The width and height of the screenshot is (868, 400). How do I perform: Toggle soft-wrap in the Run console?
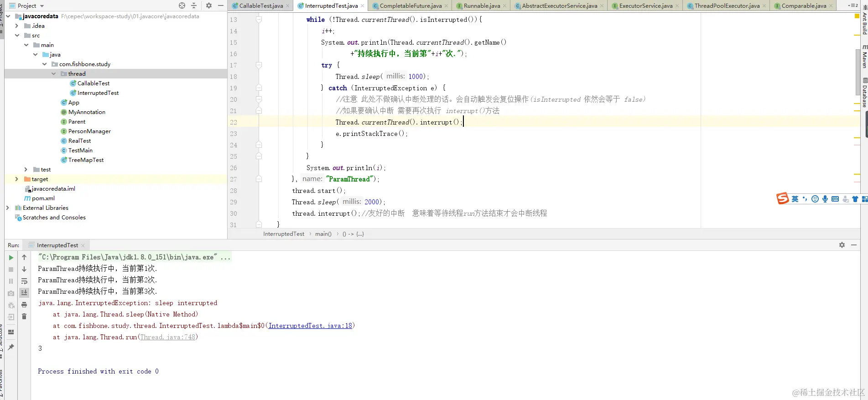(x=24, y=281)
